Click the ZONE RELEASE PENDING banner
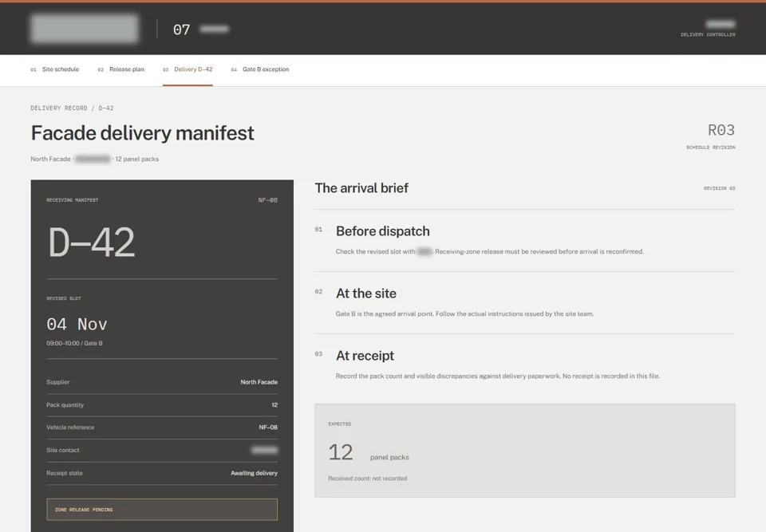The image size is (766, 532). [162, 510]
